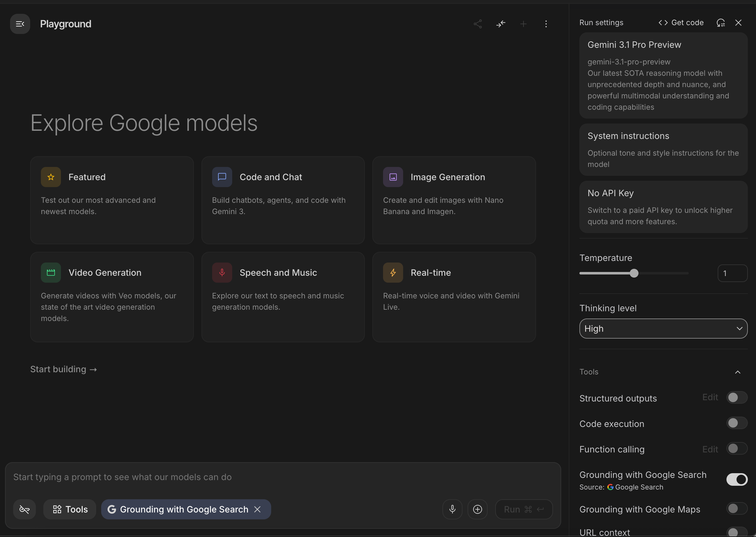
Task: Toggle the temporary chat icon
Action: click(x=25, y=509)
